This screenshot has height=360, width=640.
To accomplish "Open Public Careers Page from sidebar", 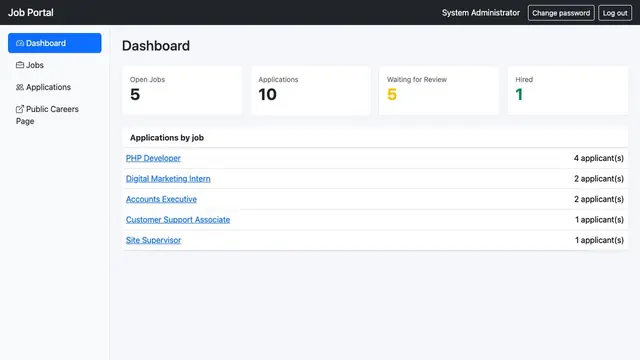I will (55, 115).
